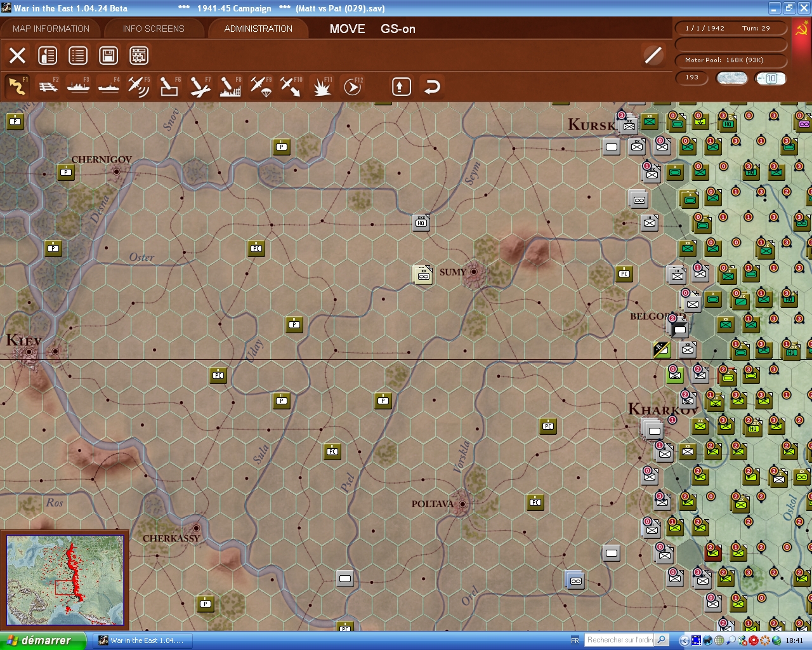Click the snowy weather indicator
Viewport: 812px width, 650px height.
coord(731,78)
